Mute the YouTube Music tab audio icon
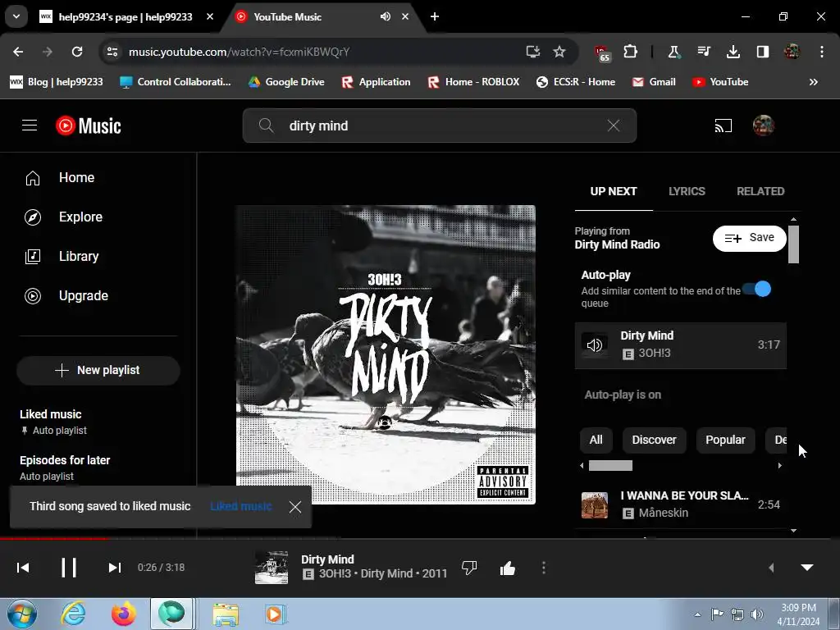 [386, 16]
